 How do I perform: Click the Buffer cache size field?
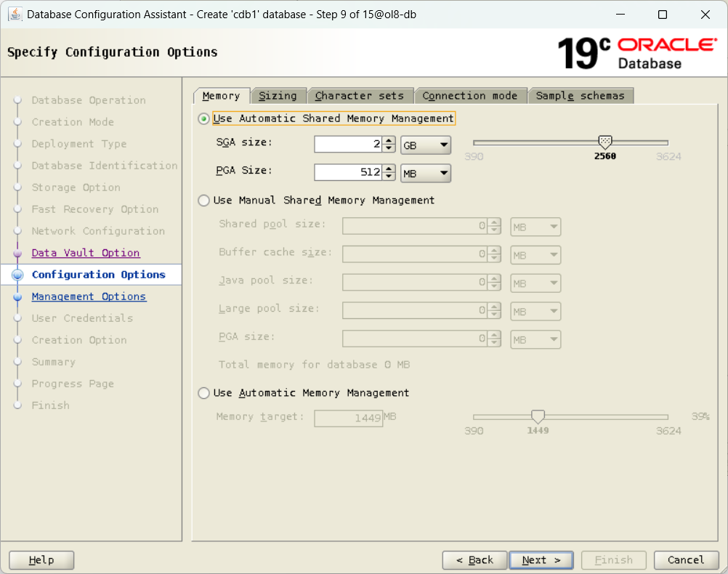415,254
